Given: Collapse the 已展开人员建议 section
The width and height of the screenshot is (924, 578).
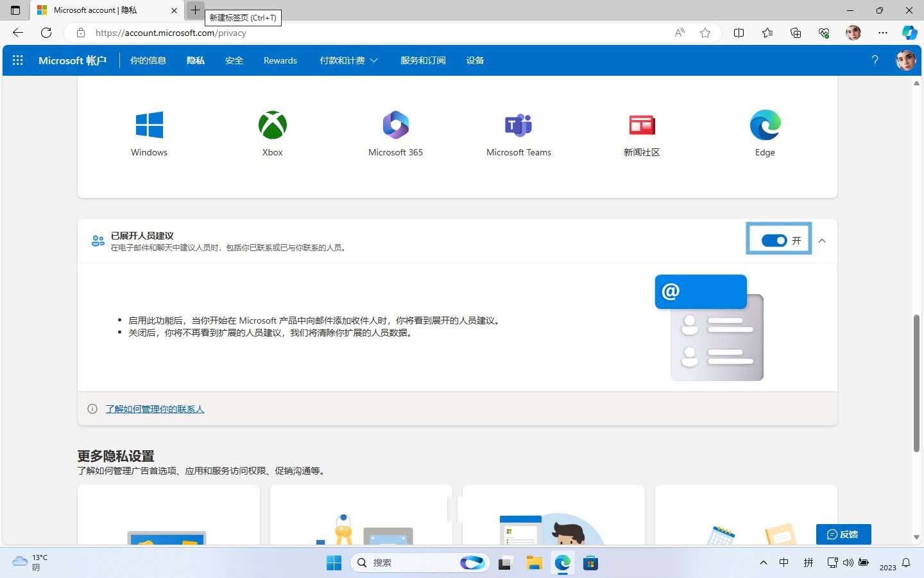Looking at the screenshot, I should 822,240.
